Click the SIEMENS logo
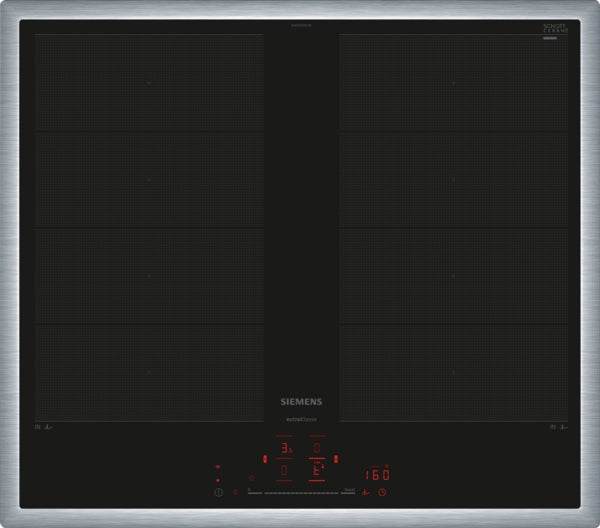Screen dimensions: 600x528 (x=300, y=402)
